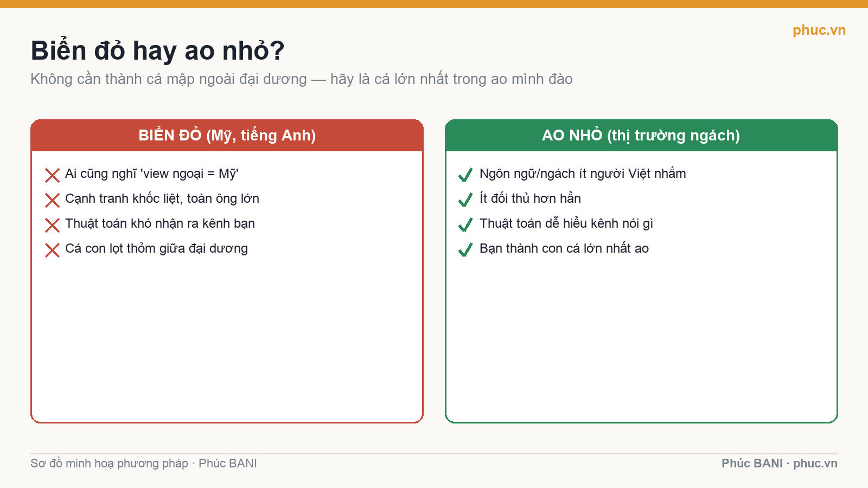868x488 pixels.
Task: Select the 'AO NHỎ (thị trường ngách)' header
Action: pos(641,135)
